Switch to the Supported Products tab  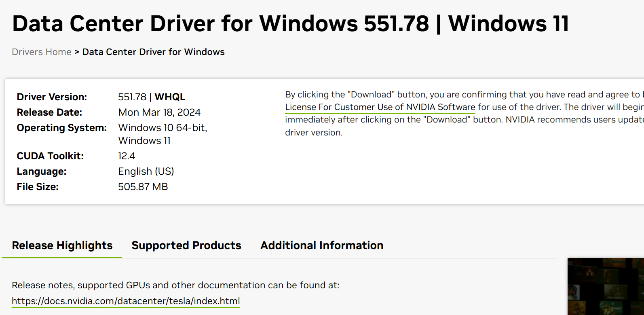[x=186, y=245]
